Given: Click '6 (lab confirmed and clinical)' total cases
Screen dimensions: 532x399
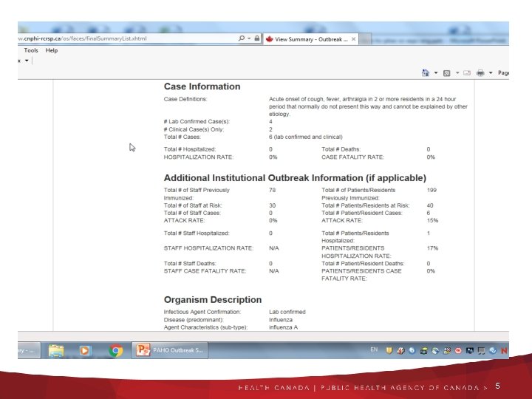Looking at the screenshot, I should point(306,137).
